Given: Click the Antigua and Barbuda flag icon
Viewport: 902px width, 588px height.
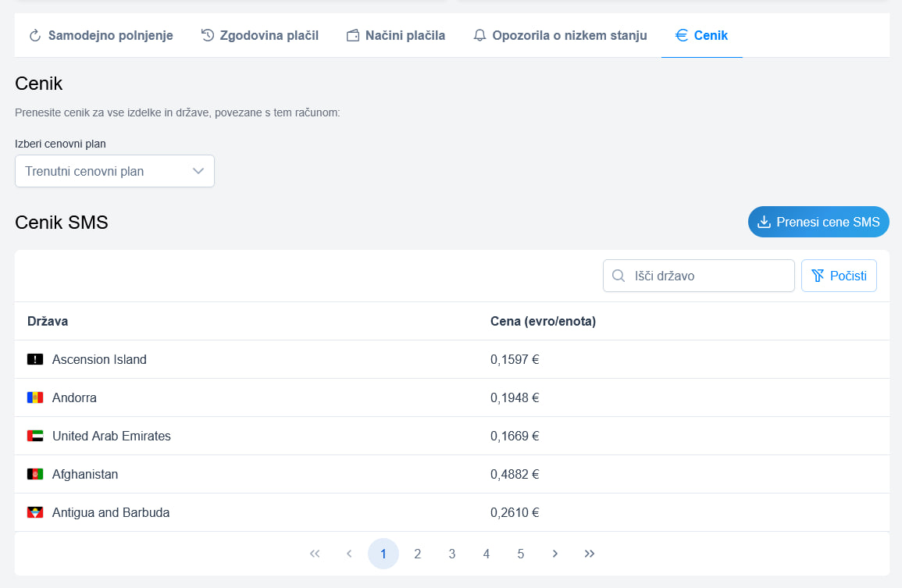Looking at the screenshot, I should pos(35,512).
